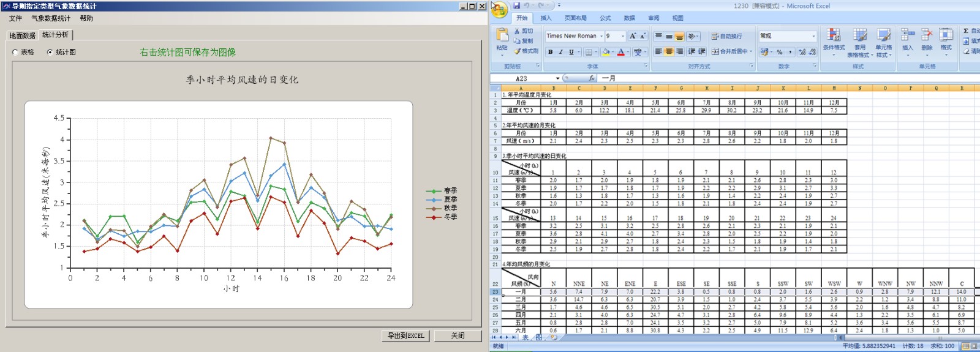
Task: Click 关闭 button in weather app
Action: pyautogui.click(x=458, y=335)
